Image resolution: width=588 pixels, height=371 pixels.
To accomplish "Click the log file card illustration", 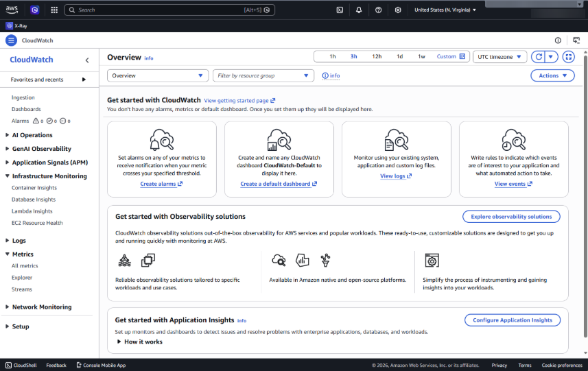I will click(397, 139).
